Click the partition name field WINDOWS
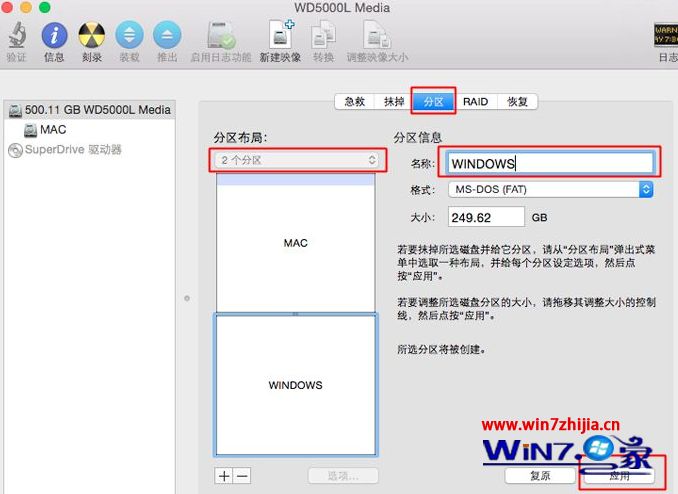This screenshot has height=494, width=678. pos(550,163)
